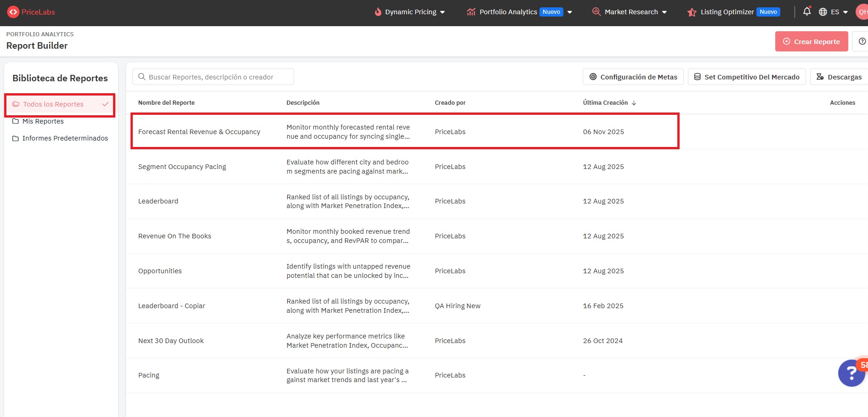Viewport: 868px width, 417px height.
Task: Open Configuración de Metas
Action: (x=633, y=77)
